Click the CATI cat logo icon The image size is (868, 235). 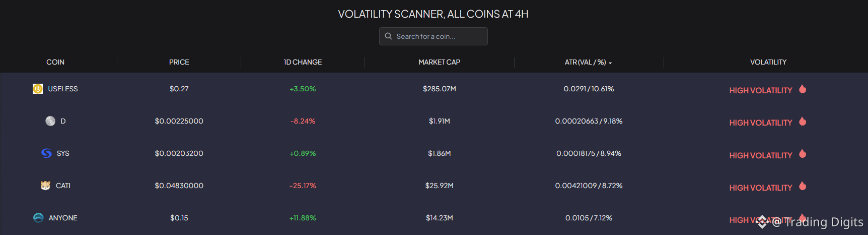(45, 186)
